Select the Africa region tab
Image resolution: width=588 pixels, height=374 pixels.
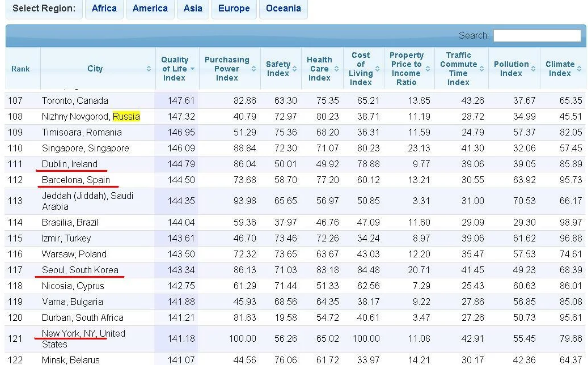[x=104, y=8]
